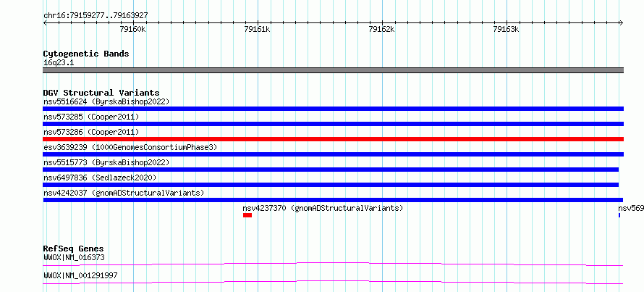
Task: Select the blue bar under nsv5515773
Action: tap(331, 170)
